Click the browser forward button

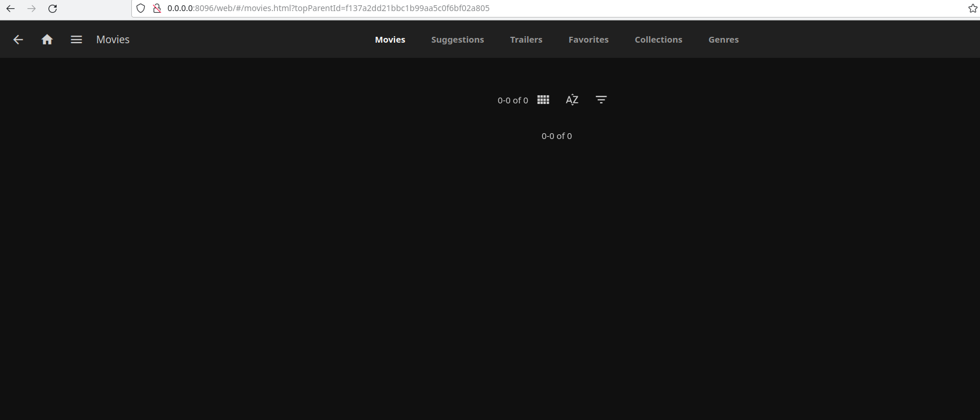pyautogui.click(x=32, y=9)
